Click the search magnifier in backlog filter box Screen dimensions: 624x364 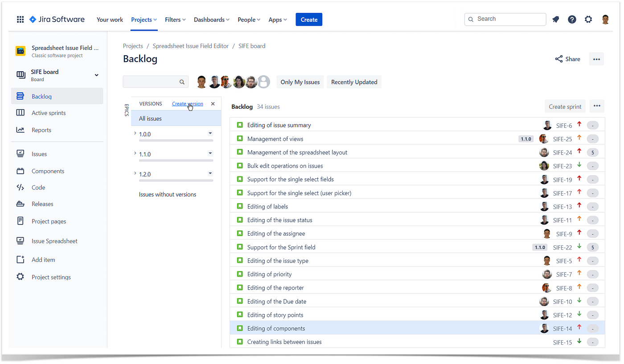[182, 82]
